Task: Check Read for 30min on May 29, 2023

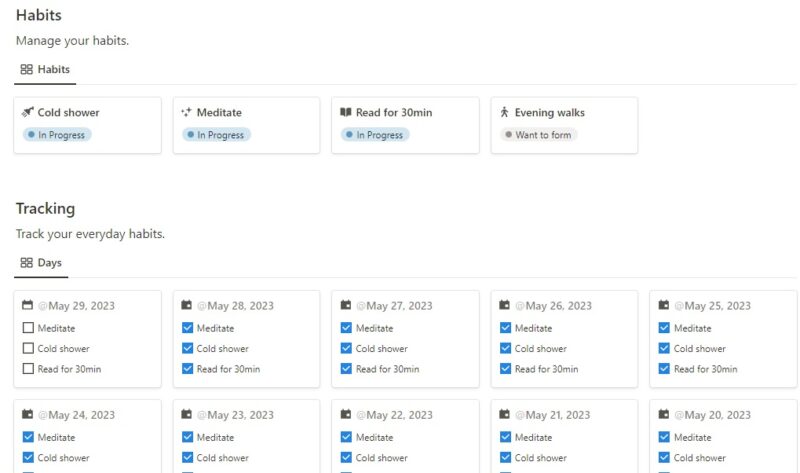Action: 29,368
